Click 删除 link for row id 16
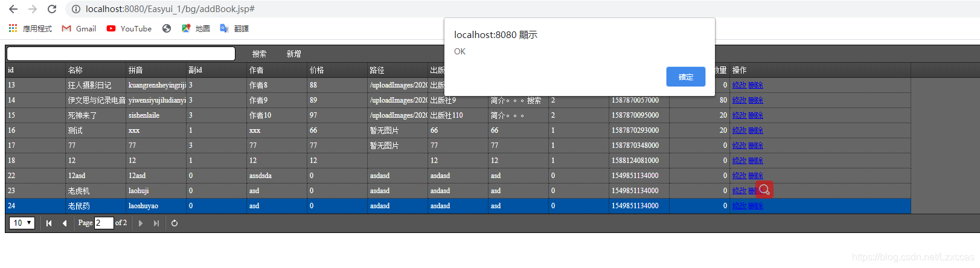The height and width of the screenshot is (268, 980). tap(755, 130)
